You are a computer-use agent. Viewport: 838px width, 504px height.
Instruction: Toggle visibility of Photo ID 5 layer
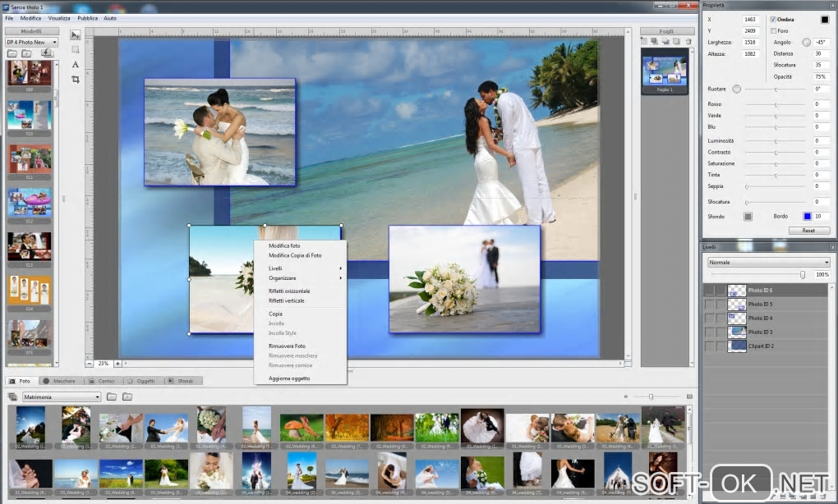[709, 305]
